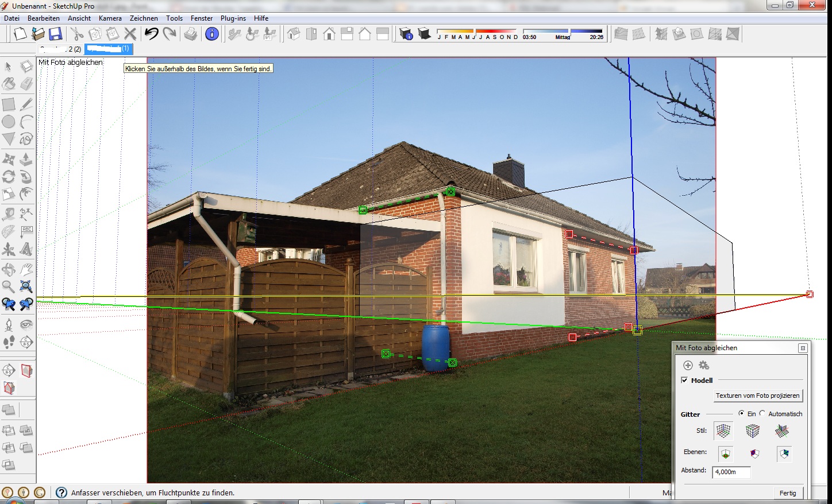The width and height of the screenshot is (832, 504).
Task: Select the Line pencil tool
Action: pyautogui.click(x=26, y=104)
